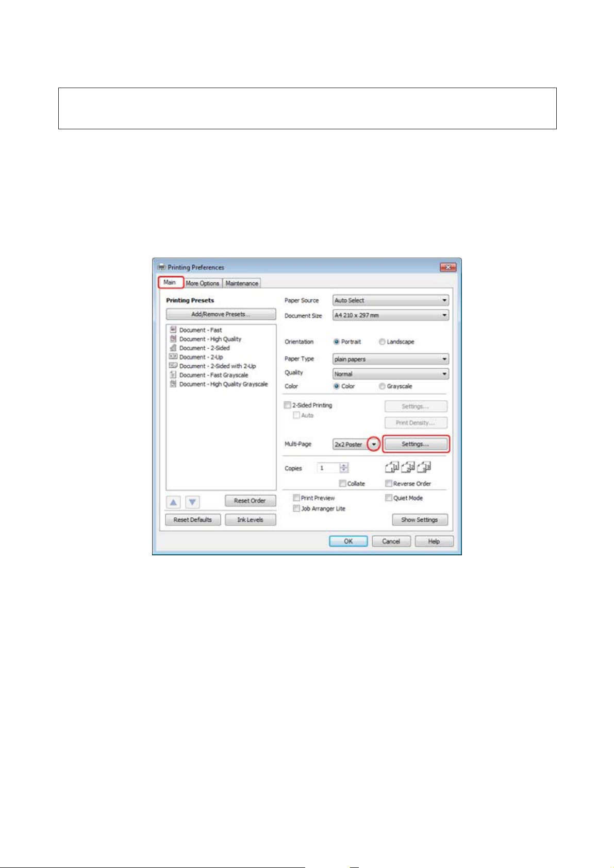Click the Add/Remove Presets button
The image size is (614, 868).
coord(221,314)
